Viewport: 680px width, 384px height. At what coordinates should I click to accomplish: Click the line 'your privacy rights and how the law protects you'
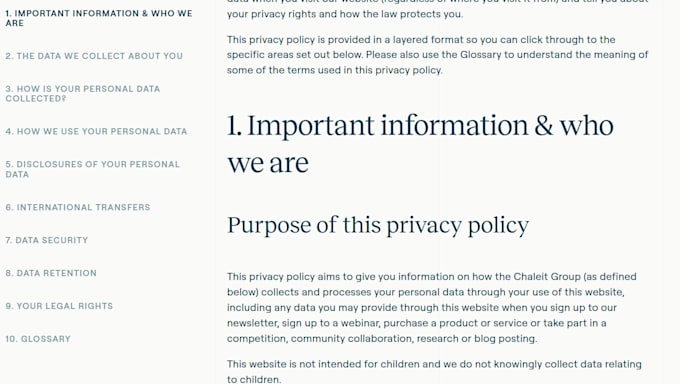(x=345, y=14)
